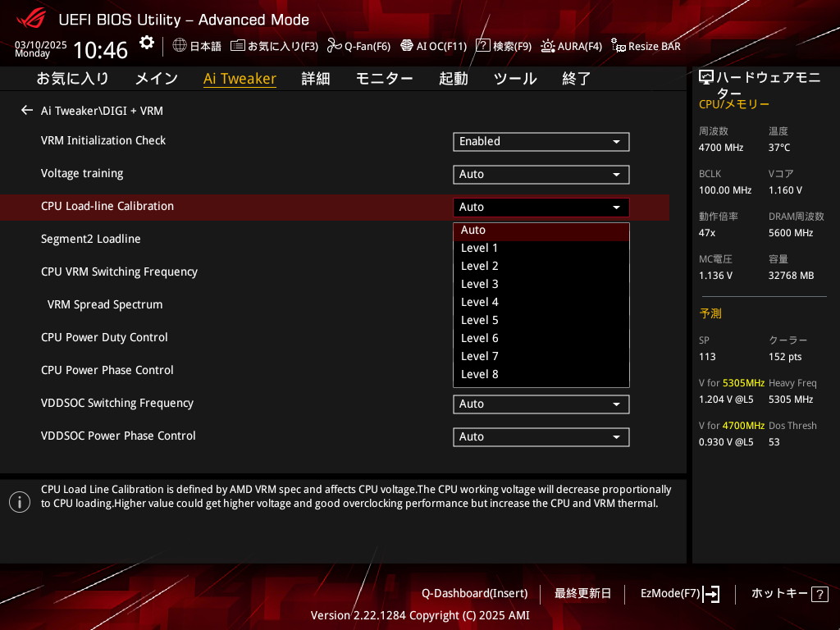Click the info icon in help panel

coord(20,502)
